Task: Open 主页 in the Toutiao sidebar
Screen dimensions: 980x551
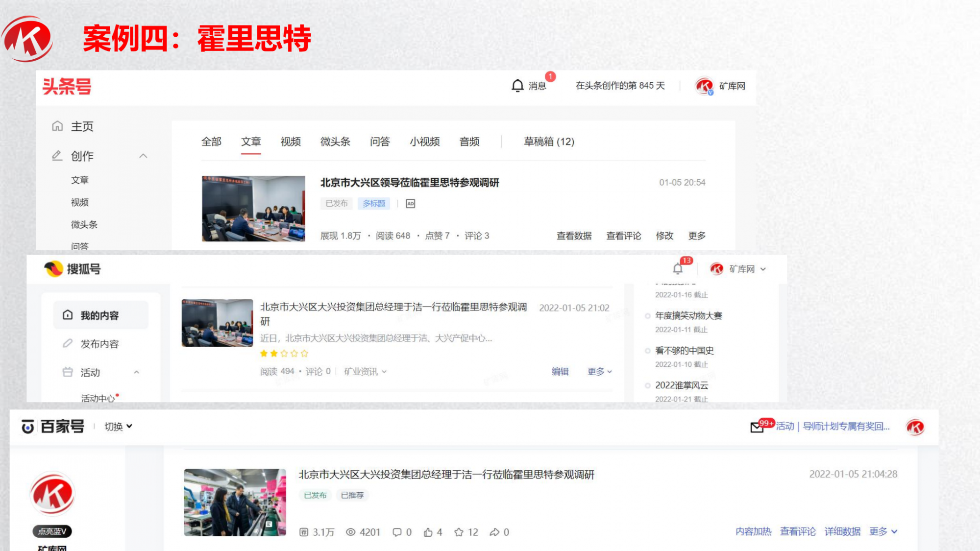Action: 82,126
